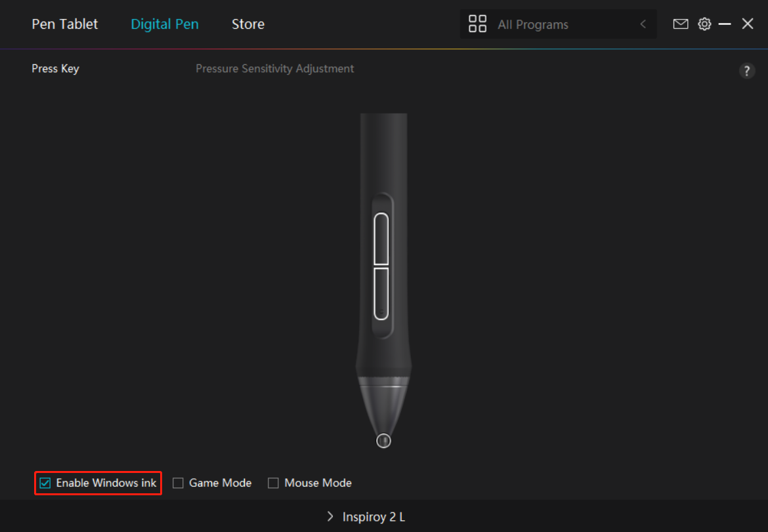This screenshot has height=532, width=768.
Task: Minimize the window
Action: click(725, 24)
